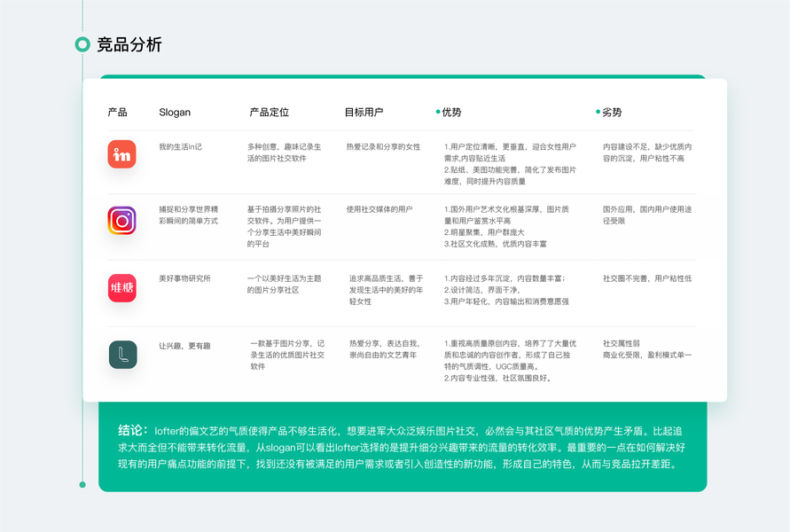The height and width of the screenshot is (532, 790).
Task: Click target user 使用社交媒体的用户
Action: 379,209
